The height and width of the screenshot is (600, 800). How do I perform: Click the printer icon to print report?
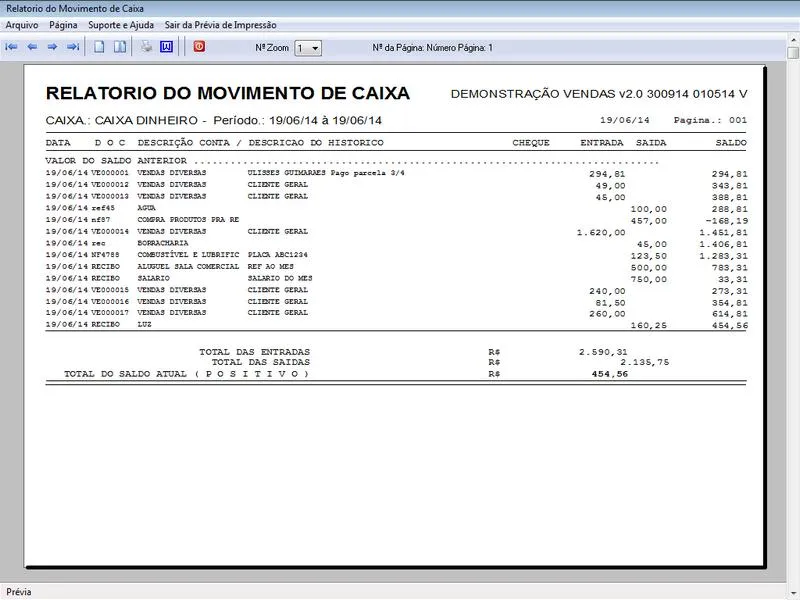click(x=146, y=47)
